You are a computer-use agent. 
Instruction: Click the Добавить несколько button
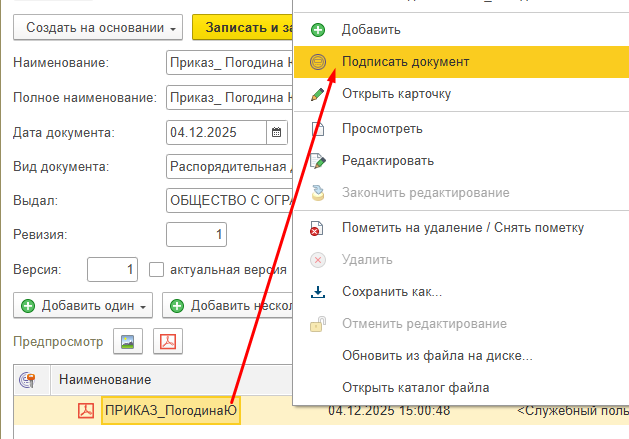click(x=230, y=306)
